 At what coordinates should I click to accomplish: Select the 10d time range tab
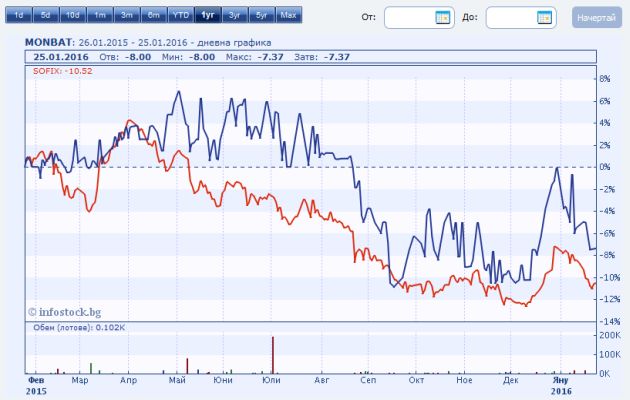(72, 15)
